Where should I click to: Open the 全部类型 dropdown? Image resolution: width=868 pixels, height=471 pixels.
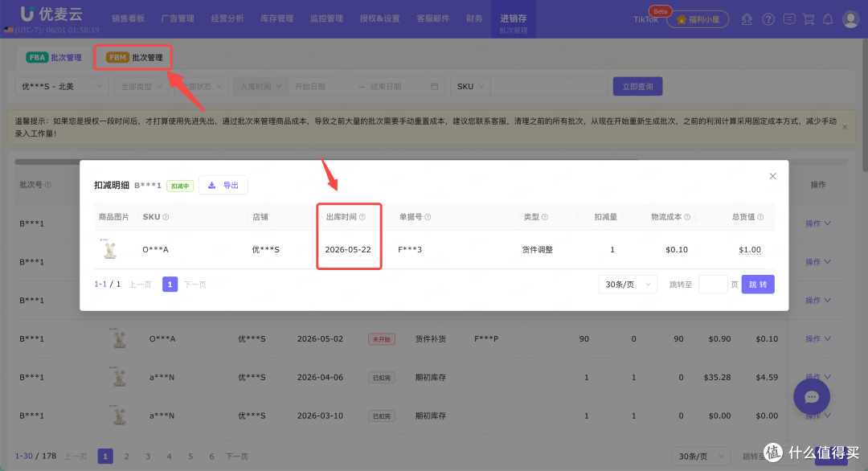coord(141,86)
